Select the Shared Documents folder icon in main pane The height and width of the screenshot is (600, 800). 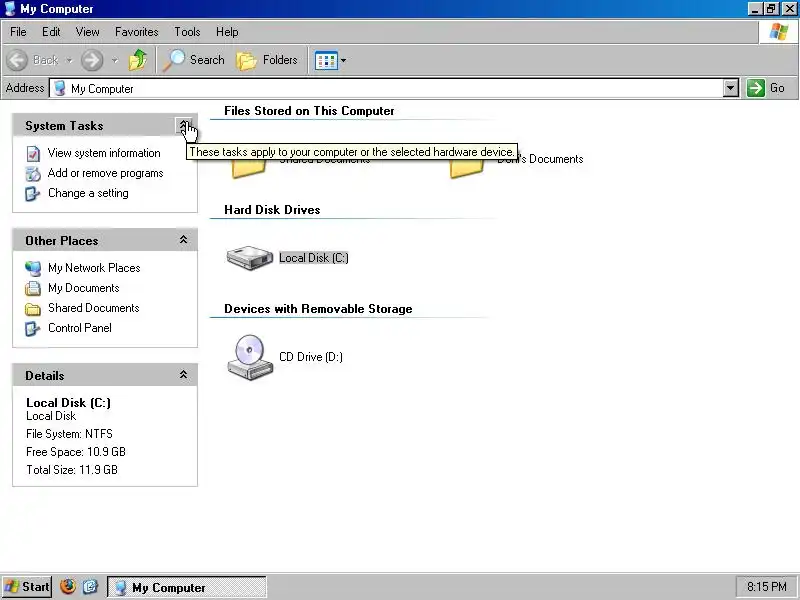pyautogui.click(x=248, y=168)
